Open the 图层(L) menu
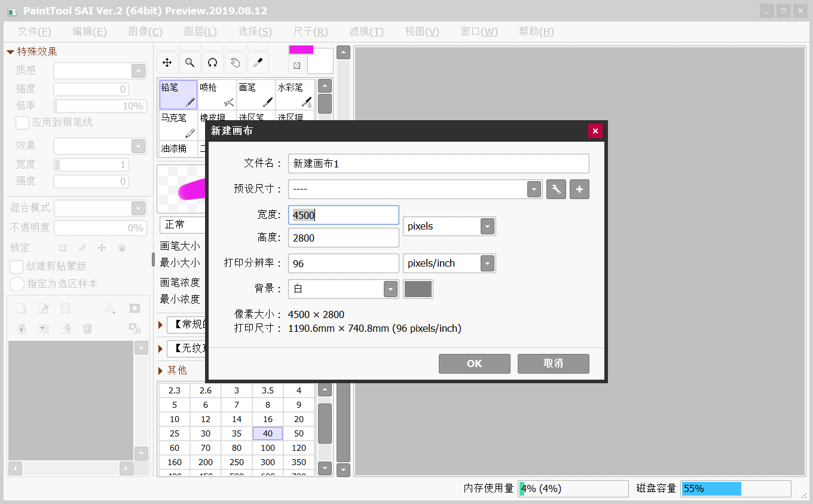813x504 pixels. pos(200,32)
